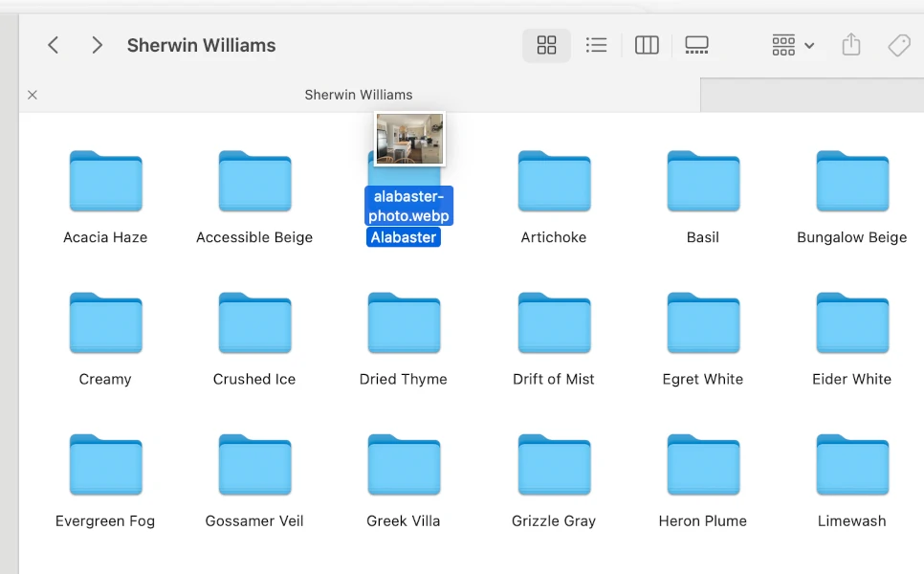Switch to icon grid view
Image resolution: width=924 pixels, height=574 pixels.
tap(546, 45)
